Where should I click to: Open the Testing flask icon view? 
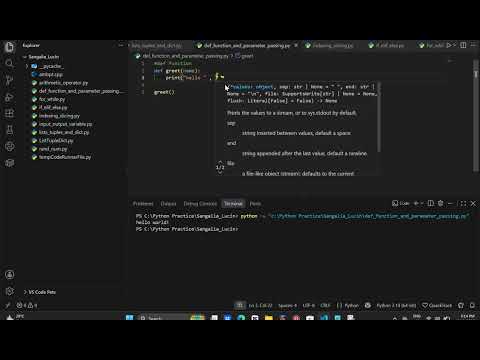click(x=9, y=130)
